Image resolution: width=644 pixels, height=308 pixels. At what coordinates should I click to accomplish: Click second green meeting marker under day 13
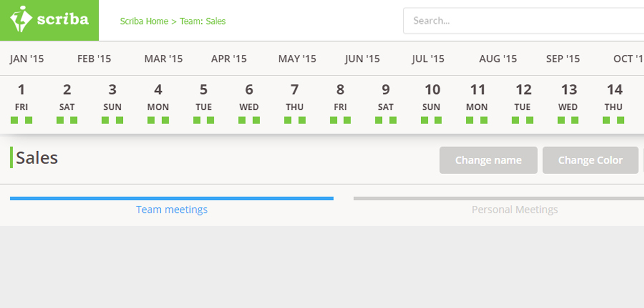tap(575, 120)
